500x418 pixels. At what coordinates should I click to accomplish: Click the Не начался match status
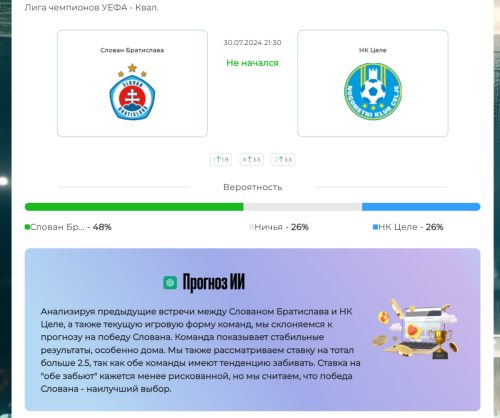(x=252, y=63)
